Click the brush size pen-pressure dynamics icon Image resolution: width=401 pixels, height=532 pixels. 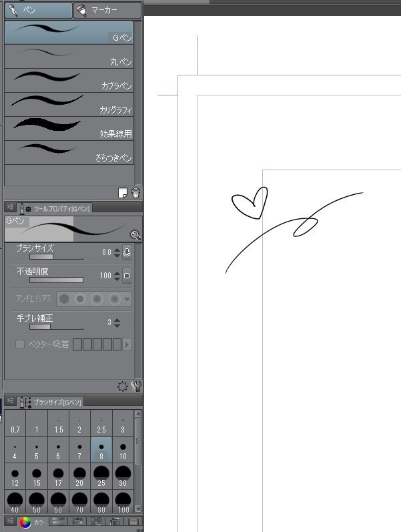click(x=127, y=253)
